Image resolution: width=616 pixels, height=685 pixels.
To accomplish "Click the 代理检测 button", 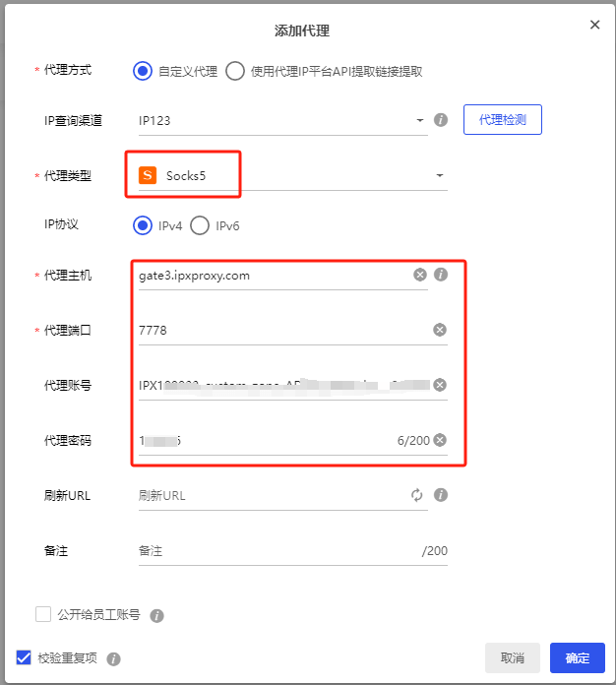I will click(x=503, y=120).
